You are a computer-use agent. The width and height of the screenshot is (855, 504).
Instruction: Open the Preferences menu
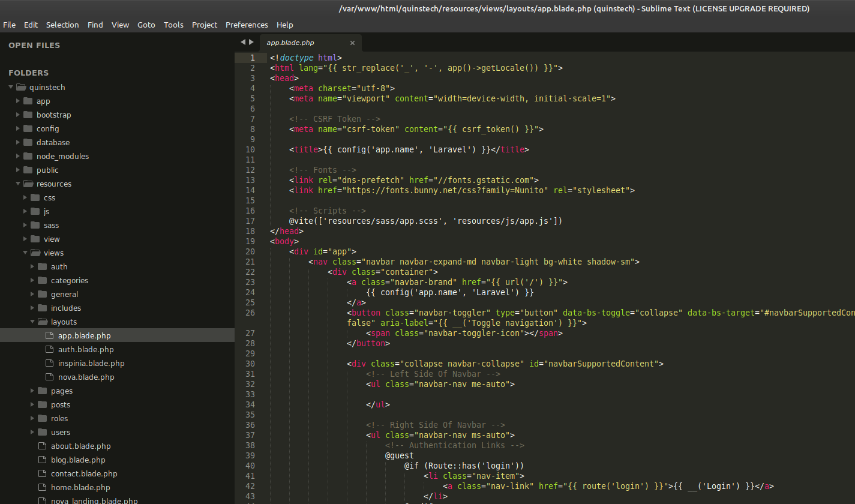[247, 25]
